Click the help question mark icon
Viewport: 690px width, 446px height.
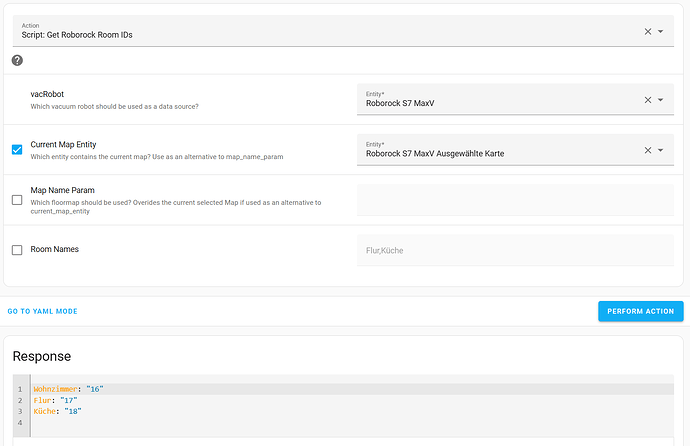pos(17,60)
